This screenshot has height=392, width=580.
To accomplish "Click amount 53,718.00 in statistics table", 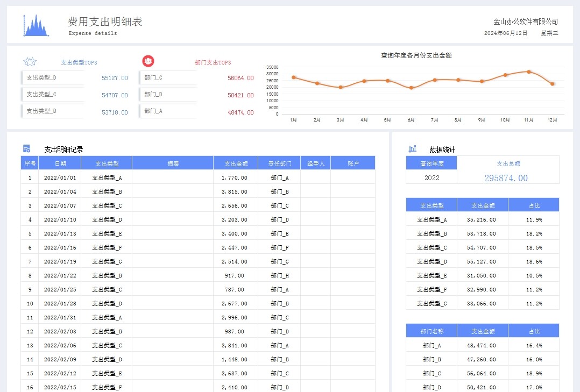I will pos(482,234).
